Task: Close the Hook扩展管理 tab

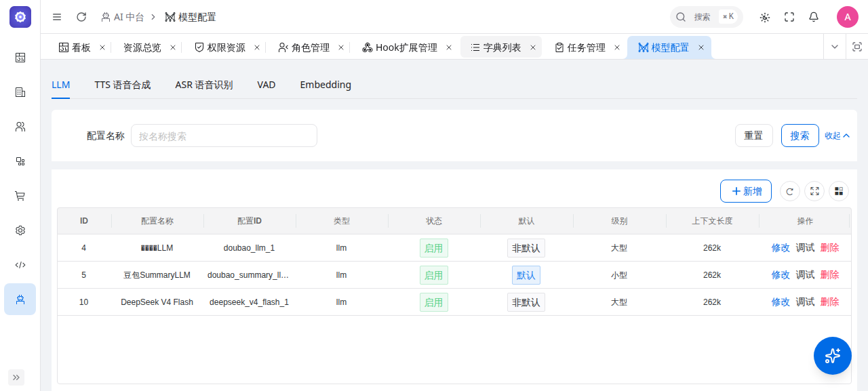Action: (x=449, y=47)
